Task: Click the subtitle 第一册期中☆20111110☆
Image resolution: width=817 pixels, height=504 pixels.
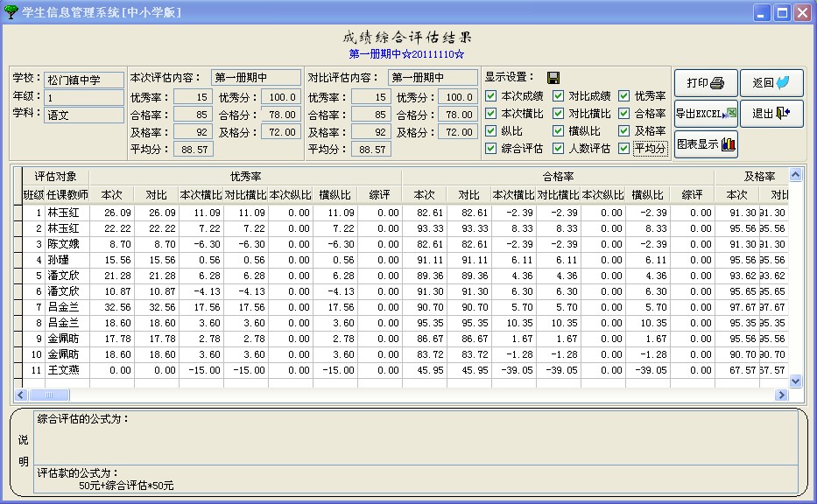Action: point(406,53)
